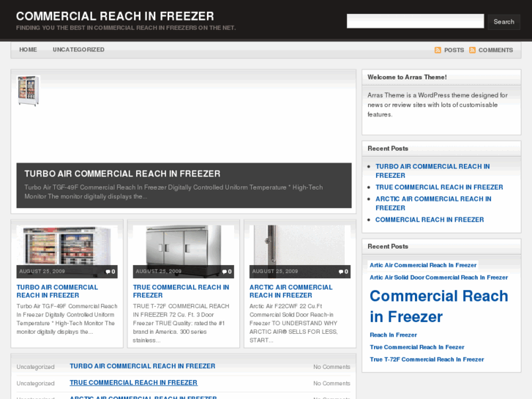
Task: Click No Comments on True Commercial list row
Action: pos(331,384)
